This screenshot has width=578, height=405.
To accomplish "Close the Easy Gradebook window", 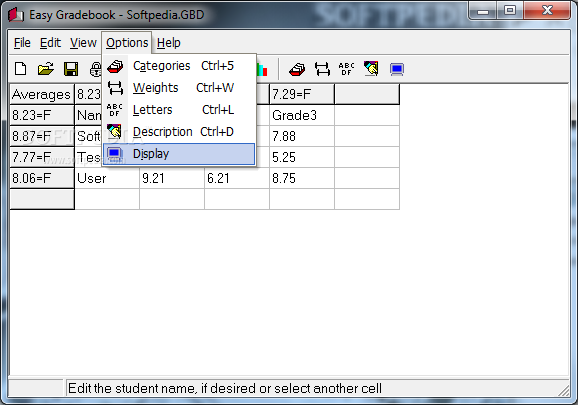I will click(547, 11).
